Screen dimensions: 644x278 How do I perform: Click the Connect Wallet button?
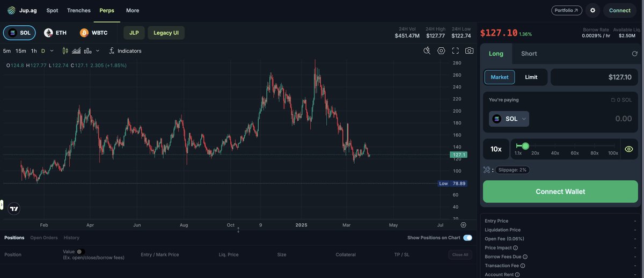[560, 192]
